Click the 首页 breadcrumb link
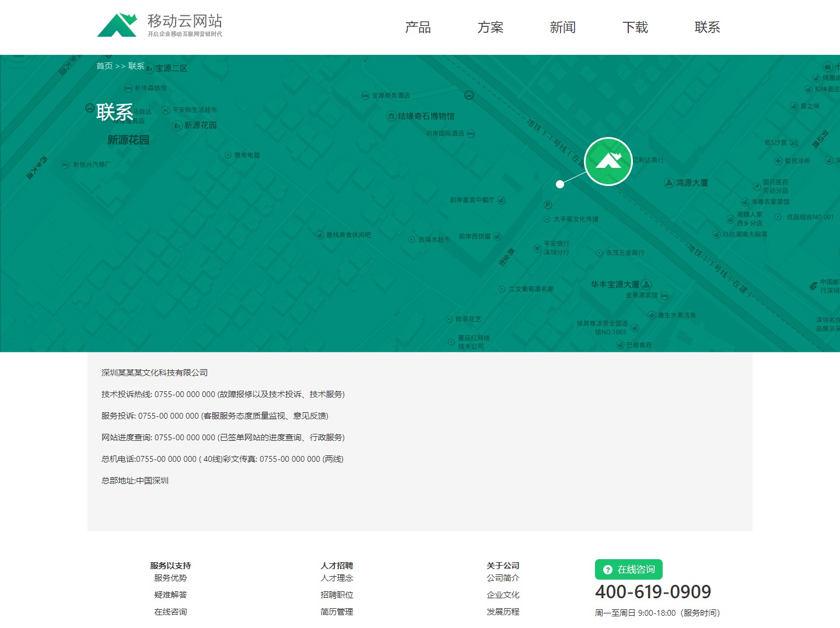The height and width of the screenshot is (628, 840). (104, 66)
